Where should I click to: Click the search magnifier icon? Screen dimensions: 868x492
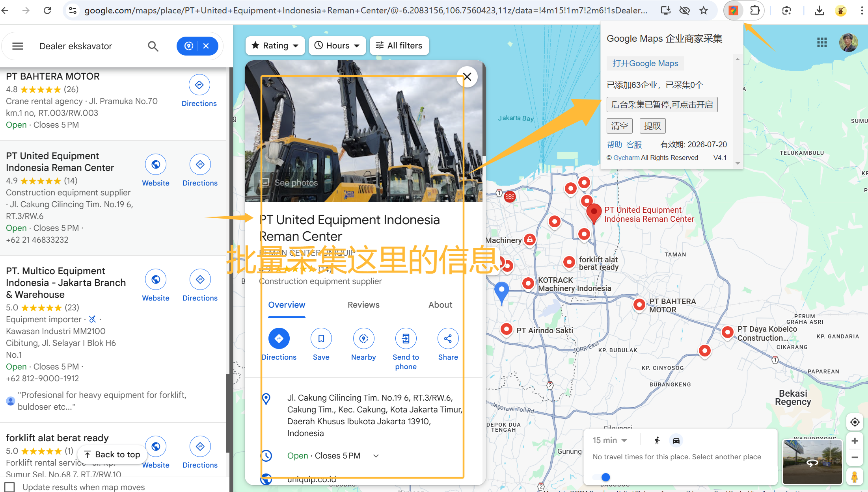point(153,46)
